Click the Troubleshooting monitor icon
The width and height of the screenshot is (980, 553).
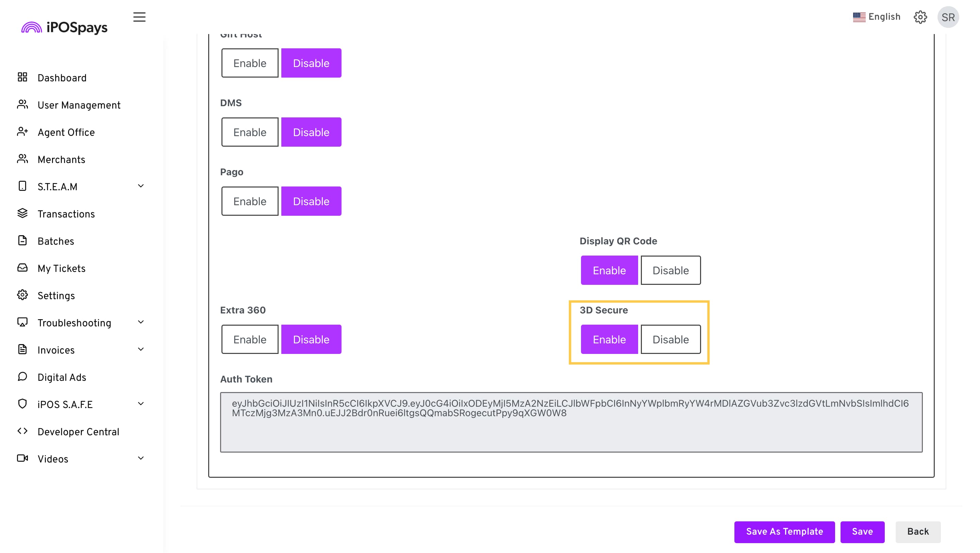22,322
